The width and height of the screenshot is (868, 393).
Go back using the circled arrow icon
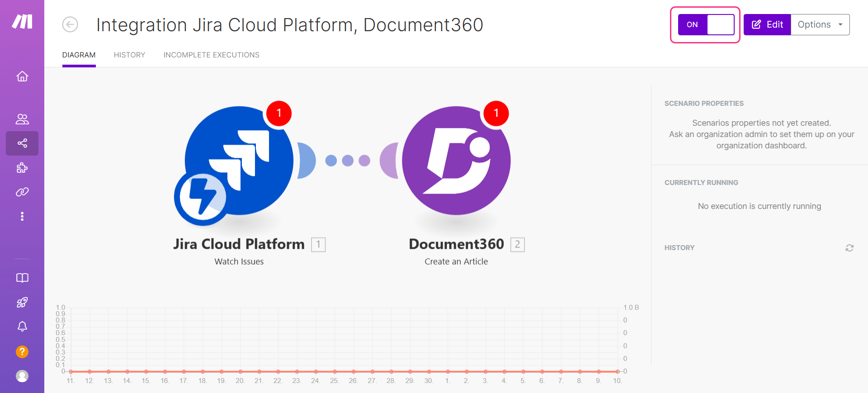tap(70, 24)
